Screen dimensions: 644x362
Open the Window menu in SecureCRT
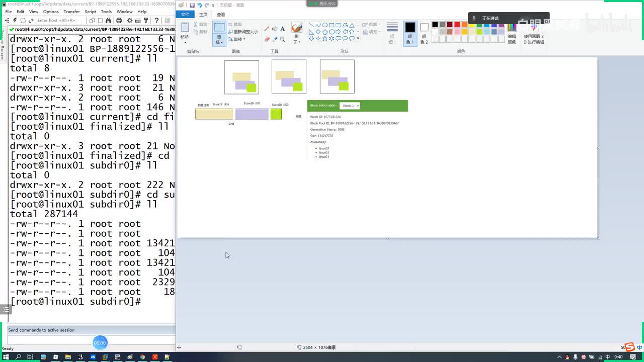(124, 12)
